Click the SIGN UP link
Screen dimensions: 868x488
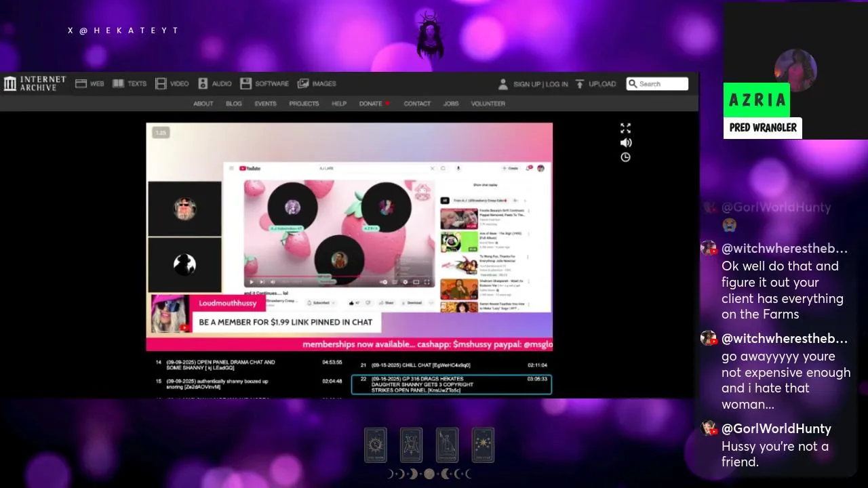527,84
